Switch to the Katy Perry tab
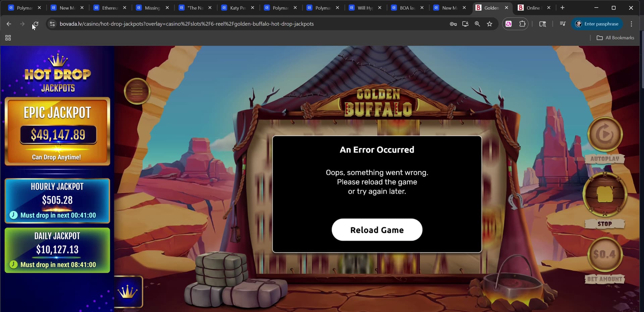Viewport: 644px width, 312px height. (x=238, y=8)
